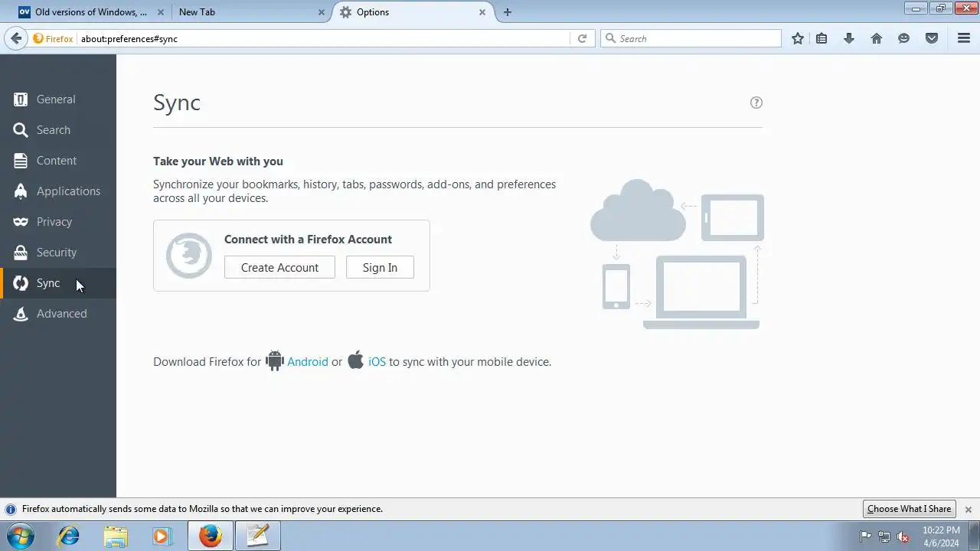
Task: Open Windows Explorer folder in taskbar
Action: [x=116, y=536]
